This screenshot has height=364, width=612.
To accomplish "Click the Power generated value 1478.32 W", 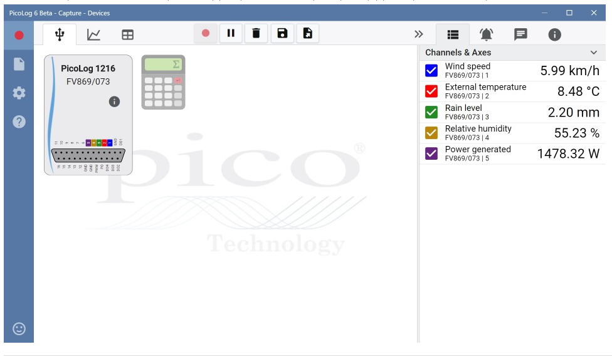I will [568, 153].
